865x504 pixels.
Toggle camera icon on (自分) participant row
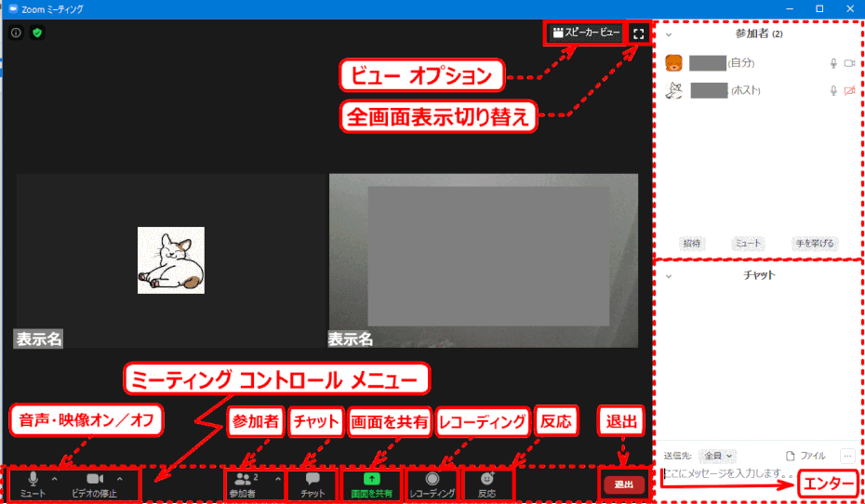coord(849,63)
